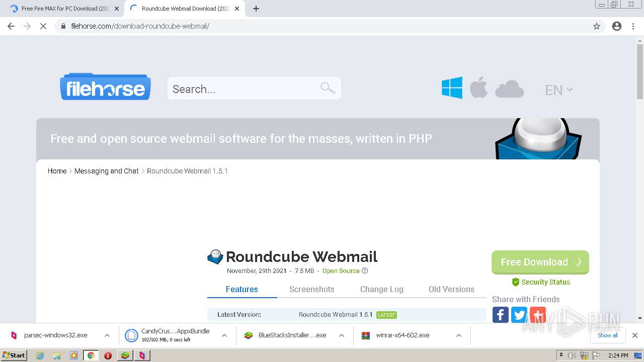The height and width of the screenshot is (362, 644).
Task: Close the Roundcube Webmail tab
Action: 237,9
